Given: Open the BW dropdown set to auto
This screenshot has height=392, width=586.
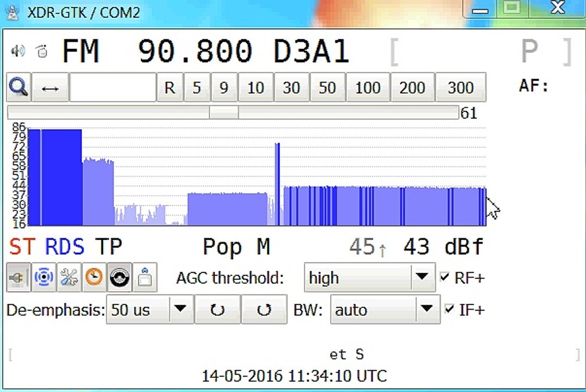Looking at the screenshot, I should pyautogui.click(x=385, y=309).
